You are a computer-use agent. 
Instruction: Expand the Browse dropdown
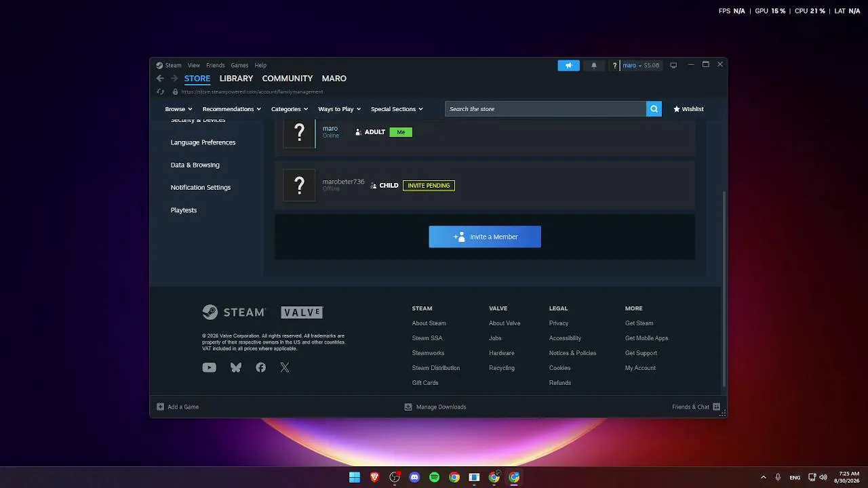point(178,109)
